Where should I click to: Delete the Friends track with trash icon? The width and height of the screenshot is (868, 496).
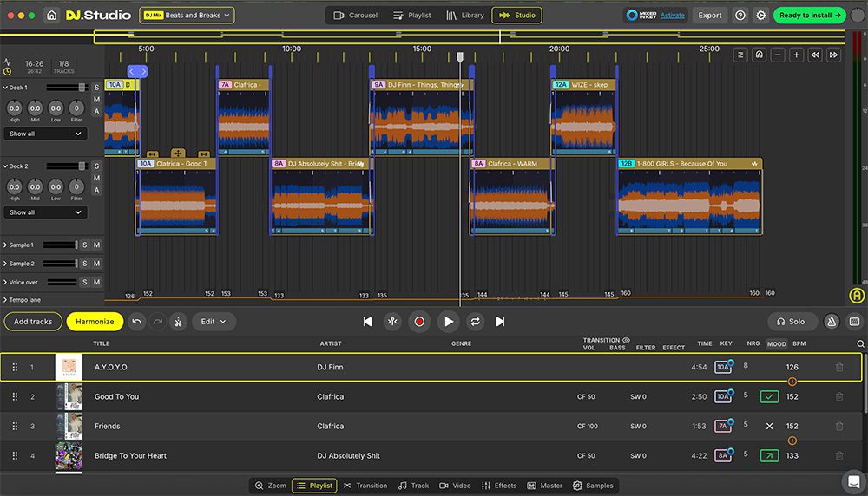pyautogui.click(x=839, y=427)
